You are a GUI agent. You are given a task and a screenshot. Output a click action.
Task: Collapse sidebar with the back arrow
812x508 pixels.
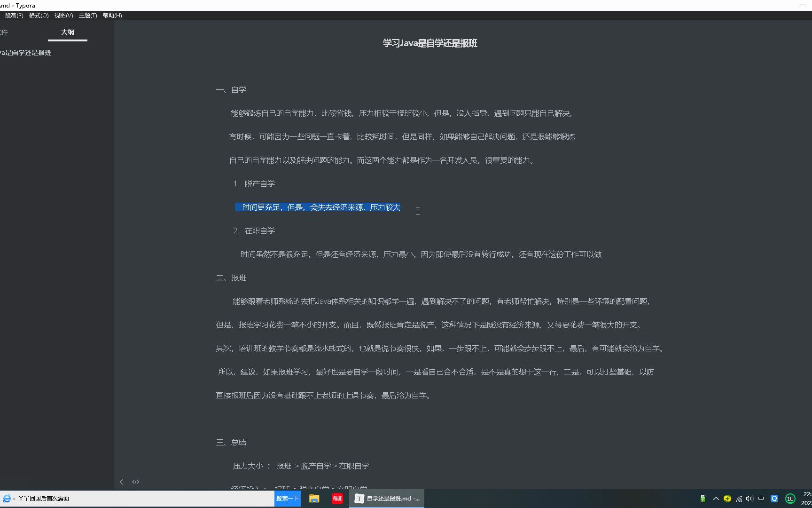tap(121, 482)
